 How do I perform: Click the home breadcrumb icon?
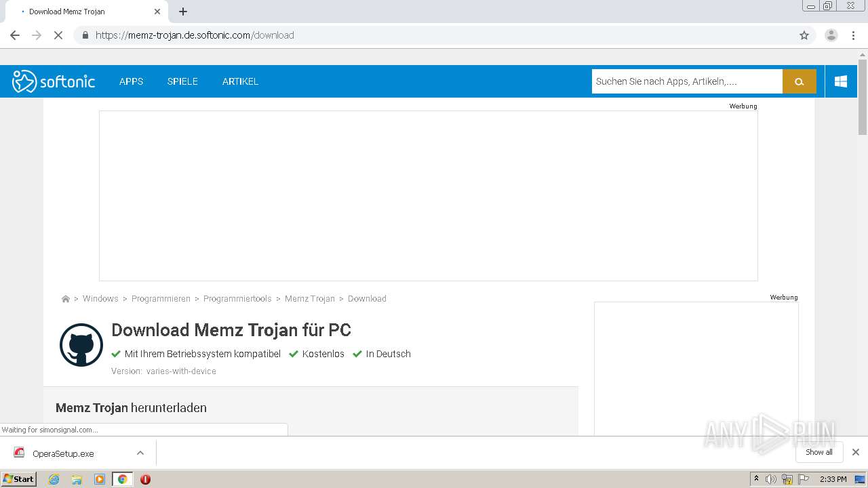click(66, 299)
